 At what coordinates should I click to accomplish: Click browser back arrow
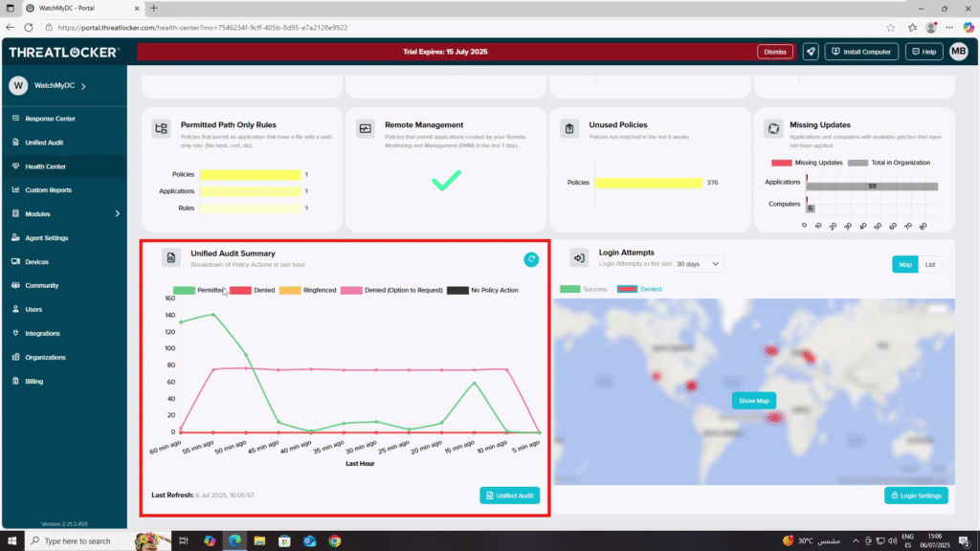coord(10,28)
